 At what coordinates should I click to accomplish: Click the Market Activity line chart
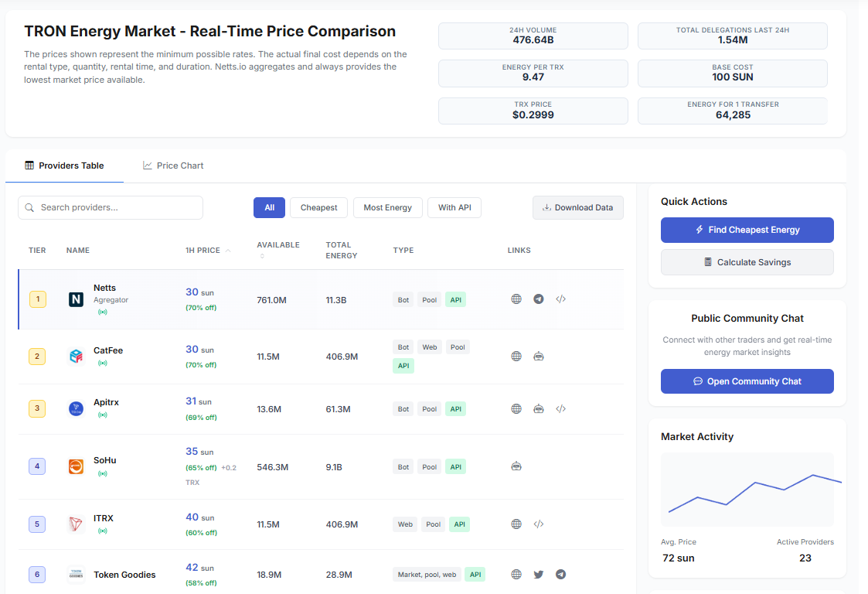[x=747, y=490]
